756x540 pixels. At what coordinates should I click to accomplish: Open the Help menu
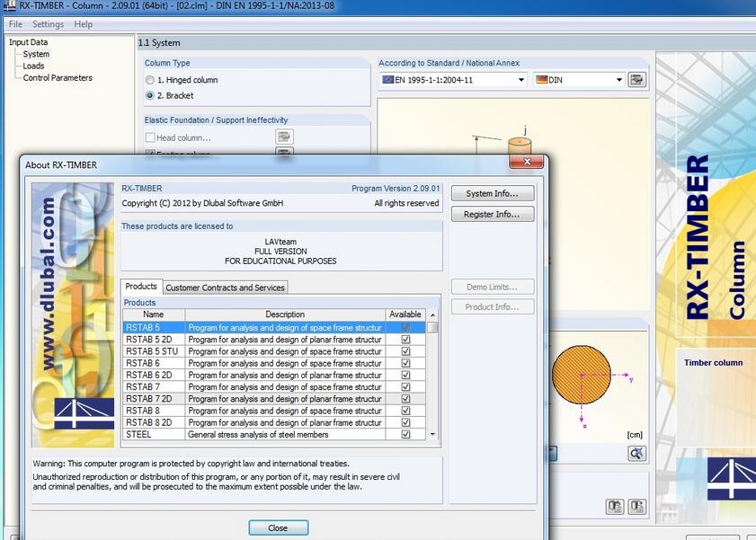pos(83,24)
